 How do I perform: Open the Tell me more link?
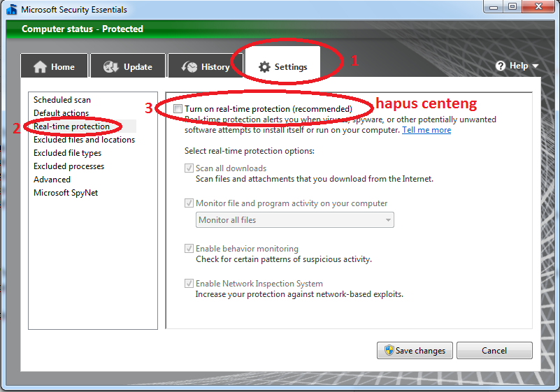pos(426,130)
